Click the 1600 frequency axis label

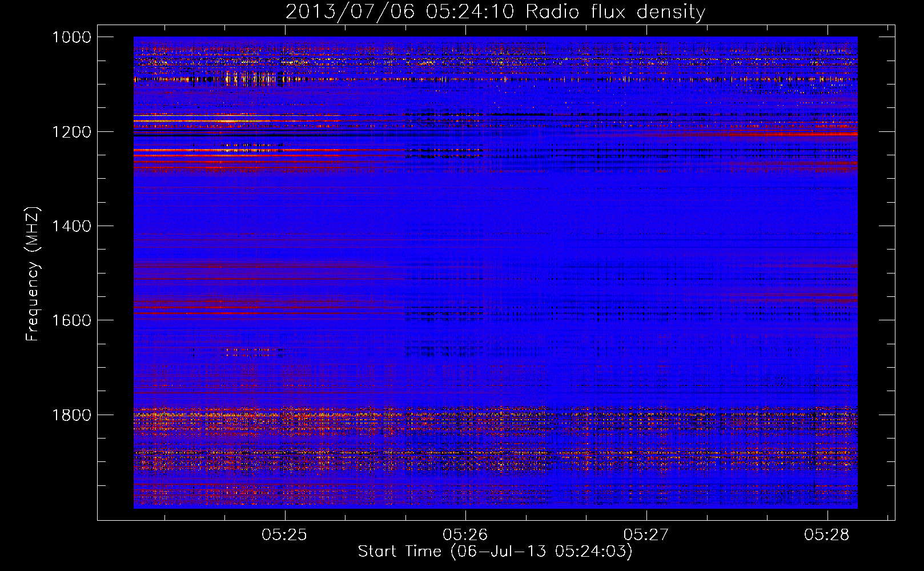[x=71, y=320]
